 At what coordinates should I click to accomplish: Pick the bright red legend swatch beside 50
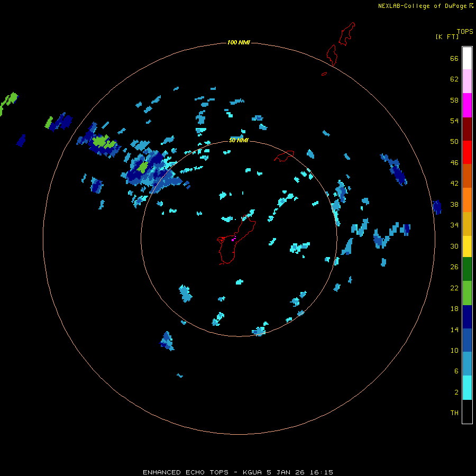coord(467,152)
